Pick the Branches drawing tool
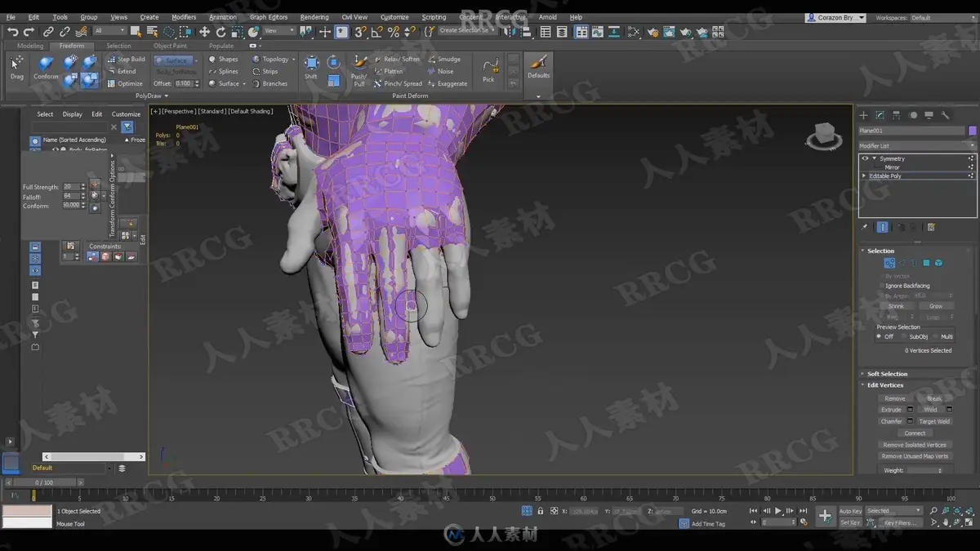980x551 pixels. pyautogui.click(x=270, y=83)
